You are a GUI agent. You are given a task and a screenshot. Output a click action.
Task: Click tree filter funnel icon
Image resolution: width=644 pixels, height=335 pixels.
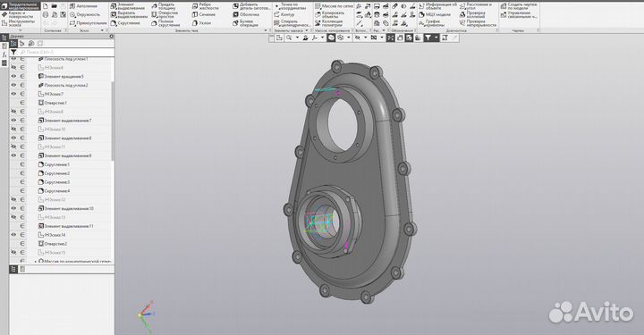click(x=14, y=53)
